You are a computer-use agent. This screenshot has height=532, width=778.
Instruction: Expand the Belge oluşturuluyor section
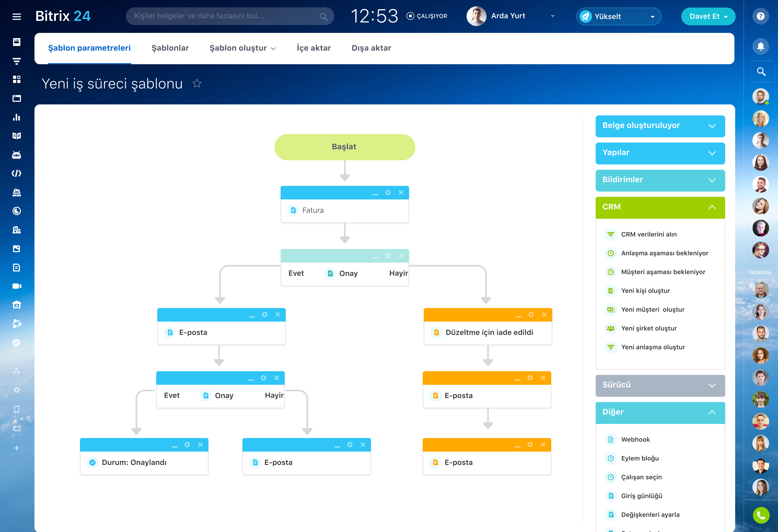[x=712, y=126]
